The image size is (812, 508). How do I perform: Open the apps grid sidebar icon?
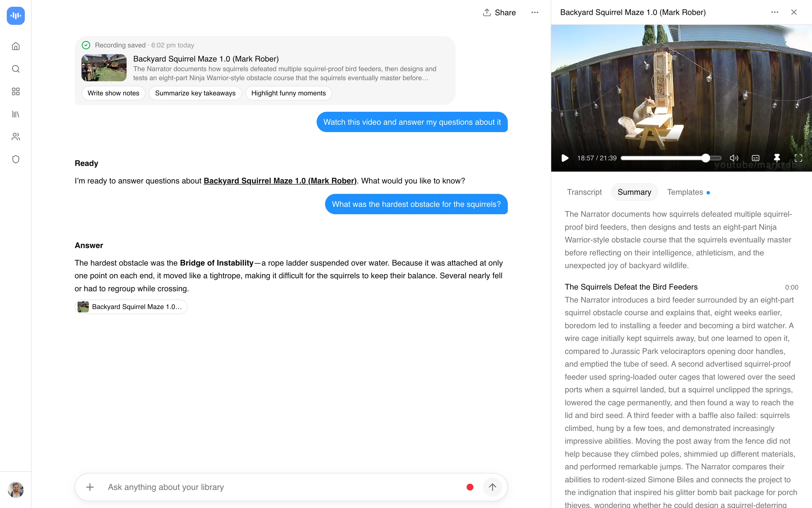tap(16, 91)
